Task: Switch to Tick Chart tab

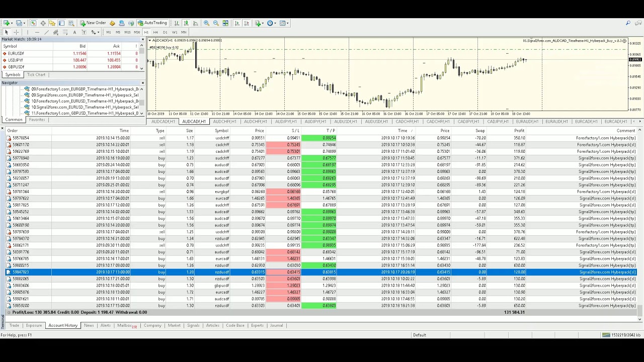Action: tap(36, 74)
